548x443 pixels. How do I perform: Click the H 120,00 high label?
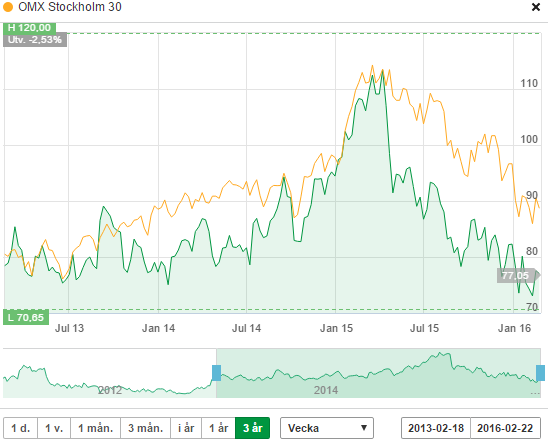coord(29,28)
